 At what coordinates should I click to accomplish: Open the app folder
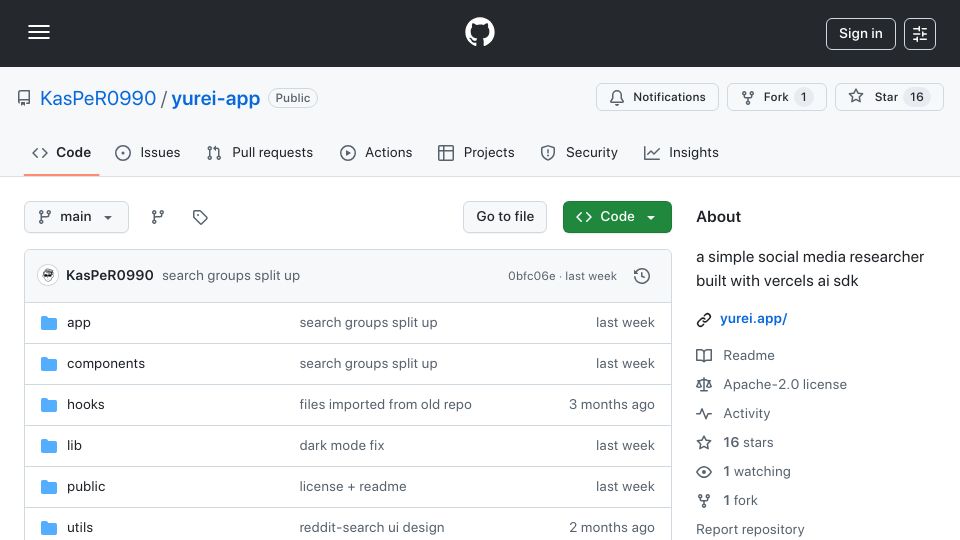(79, 323)
